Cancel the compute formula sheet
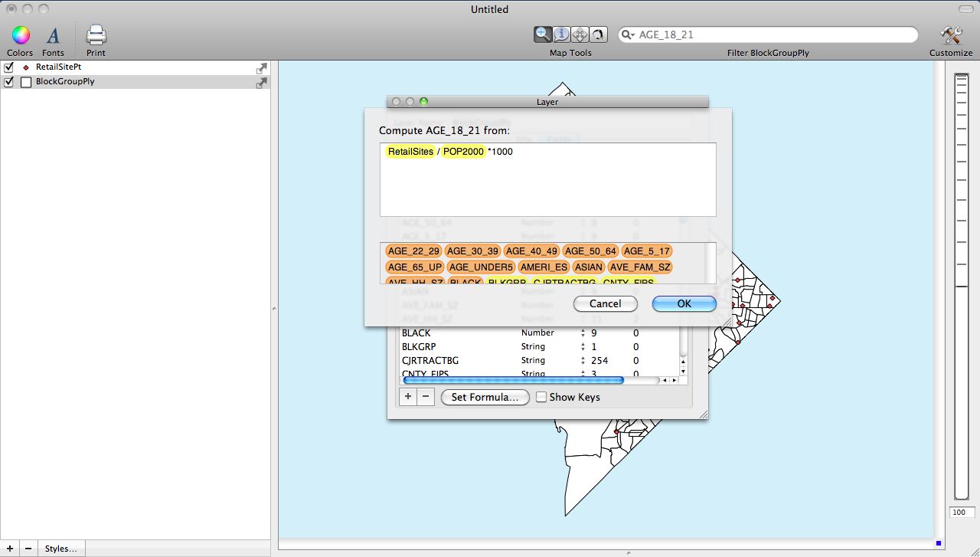980x557 pixels. 606,304
